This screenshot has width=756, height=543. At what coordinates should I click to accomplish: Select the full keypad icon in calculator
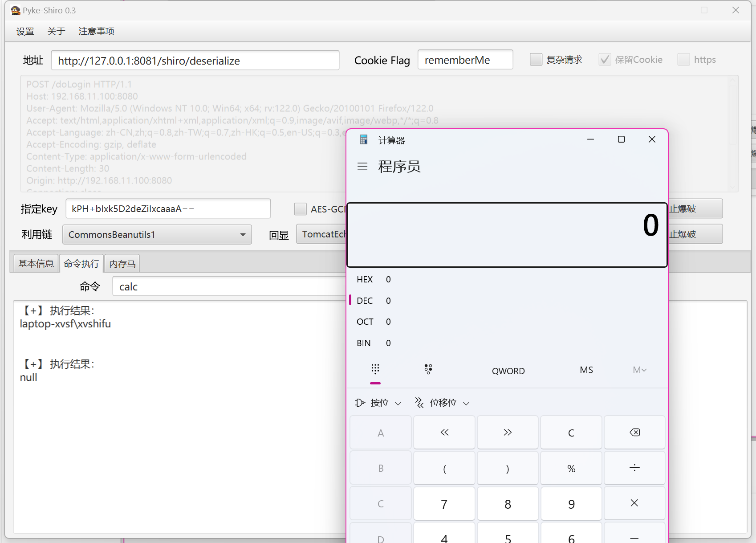point(375,369)
